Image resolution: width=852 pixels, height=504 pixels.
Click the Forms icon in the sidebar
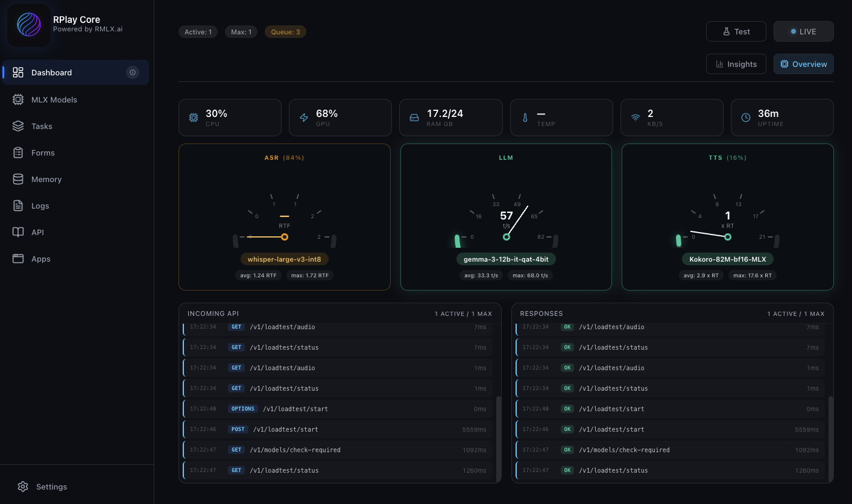[x=18, y=153]
